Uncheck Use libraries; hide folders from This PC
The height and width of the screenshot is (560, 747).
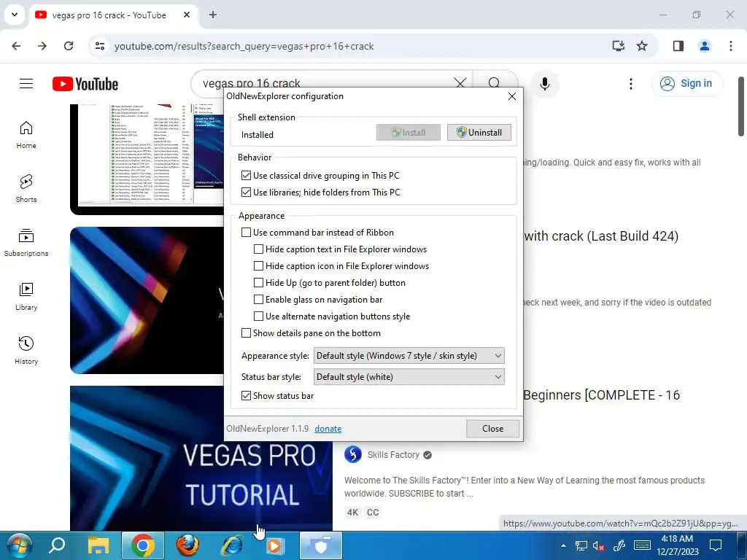246,192
